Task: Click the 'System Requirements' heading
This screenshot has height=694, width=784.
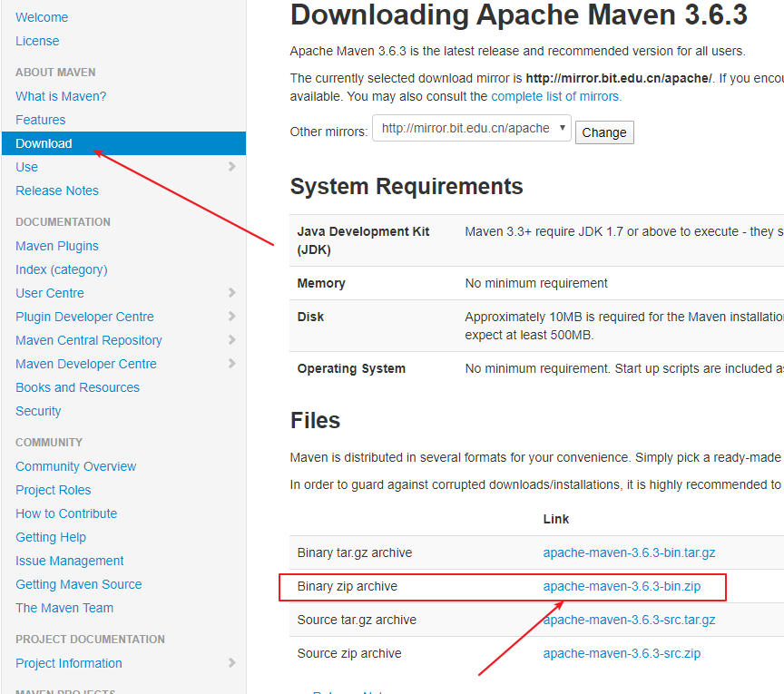Action: coord(407,187)
